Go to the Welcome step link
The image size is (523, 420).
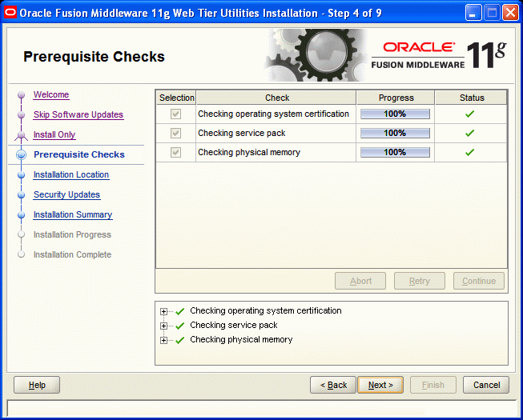51,94
